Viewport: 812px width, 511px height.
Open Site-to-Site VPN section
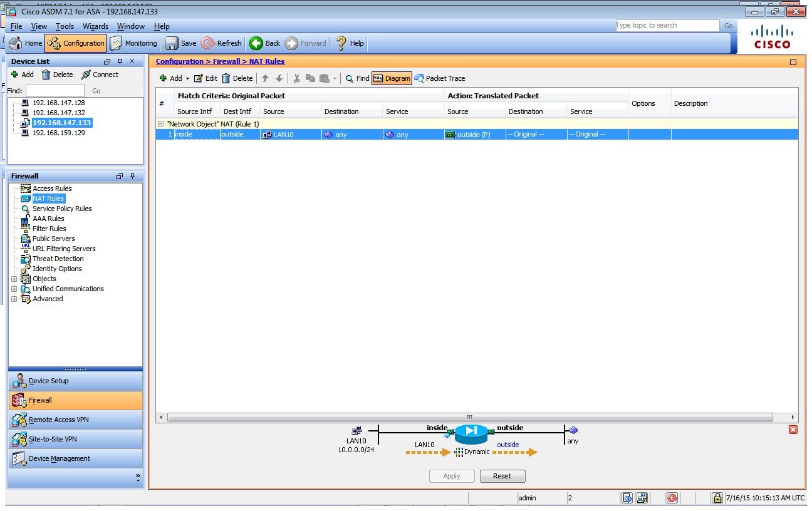pyautogui.click(x=76, y=439)
